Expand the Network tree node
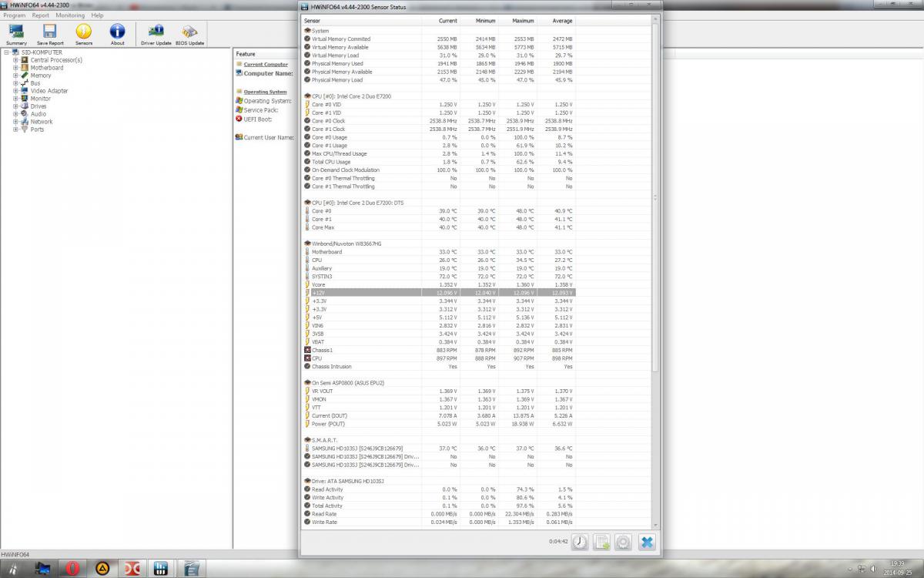The image size is (924, 578). tap(15, 122)
